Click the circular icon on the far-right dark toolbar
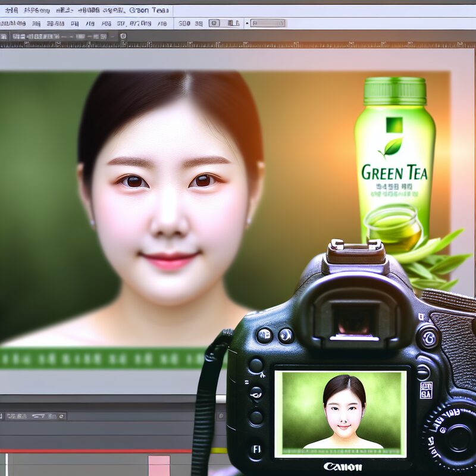The height and width of the screenshot is (476, 476). (221, 415)
